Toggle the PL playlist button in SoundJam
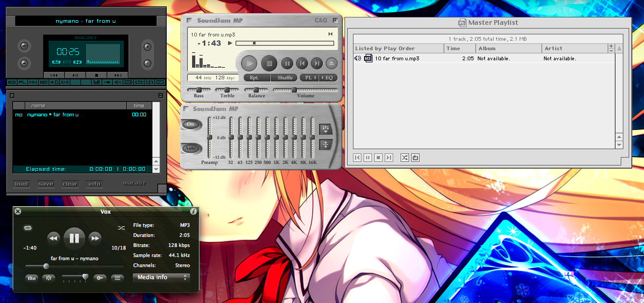644x303 pixels. coord(309,78)
